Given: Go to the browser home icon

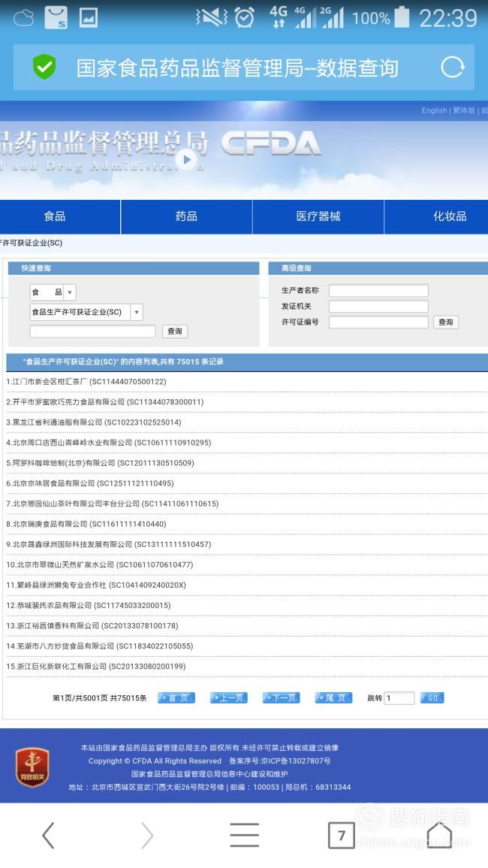Looking at the screenshot, I should 439,835.
